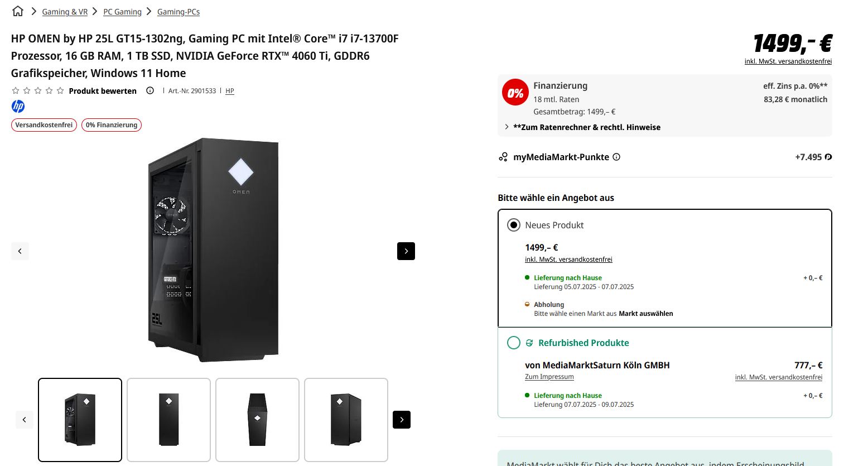
Task: Click info icon beside myMediaMarkt-Punkte
Action: (616, 157)
